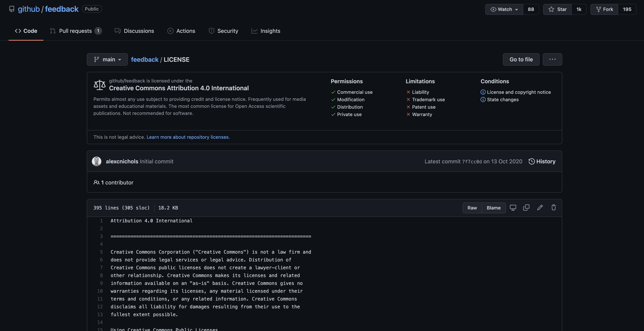Delete the file using the trash icon
The image size is (644, 331).
pyautogui.click(x=553, y=208)
